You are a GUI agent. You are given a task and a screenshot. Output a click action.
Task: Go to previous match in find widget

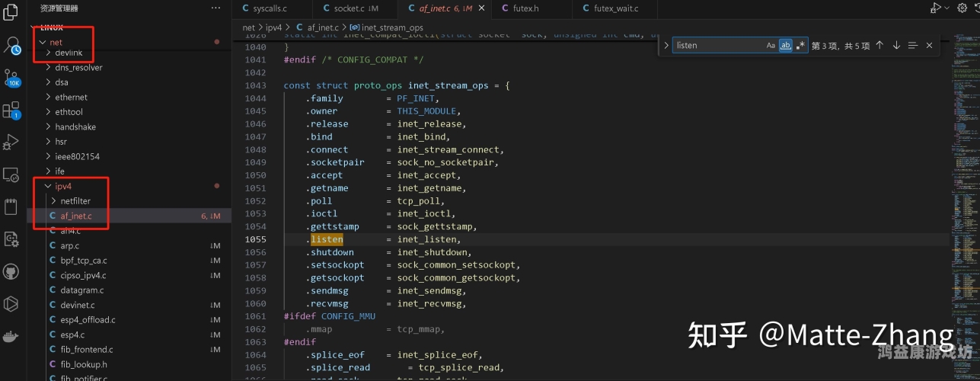[879, 45]
